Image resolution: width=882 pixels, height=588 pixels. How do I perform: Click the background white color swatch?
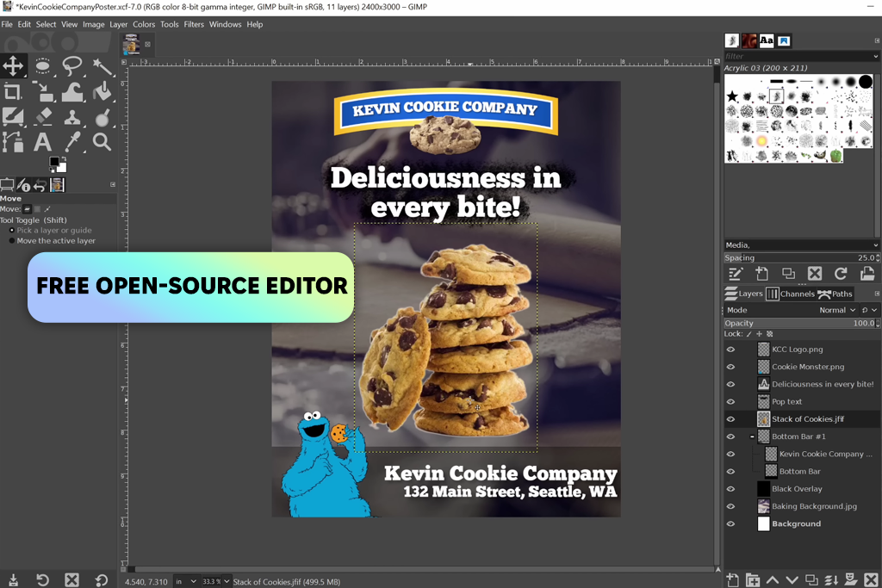[x=62, y=168]
